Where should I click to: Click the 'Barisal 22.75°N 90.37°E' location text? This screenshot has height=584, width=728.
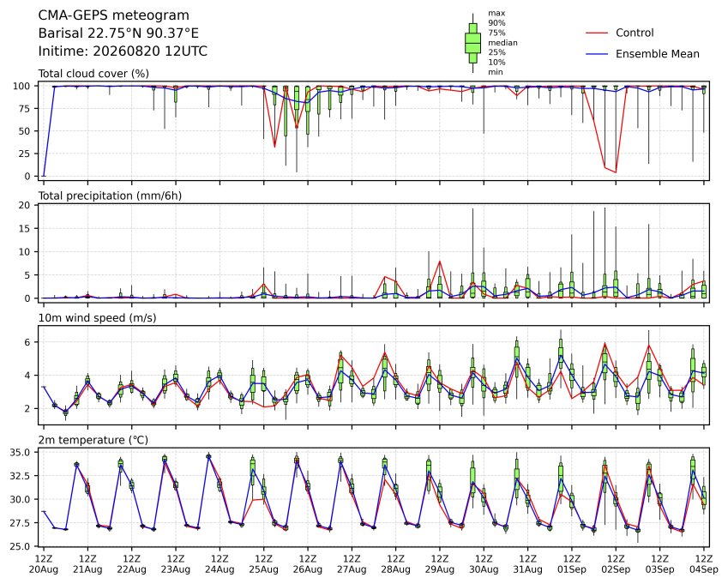tap(118, 33)
